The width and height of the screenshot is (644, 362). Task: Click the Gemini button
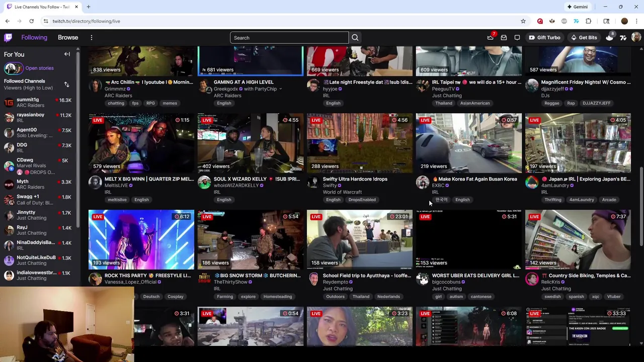click(577, 7)
